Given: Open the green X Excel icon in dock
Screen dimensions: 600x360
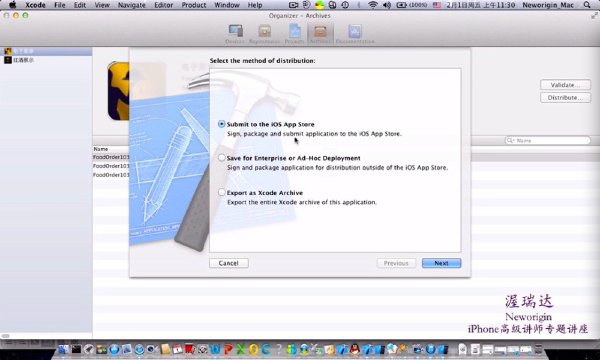Looking at the screenshot, I should (241, 349).
